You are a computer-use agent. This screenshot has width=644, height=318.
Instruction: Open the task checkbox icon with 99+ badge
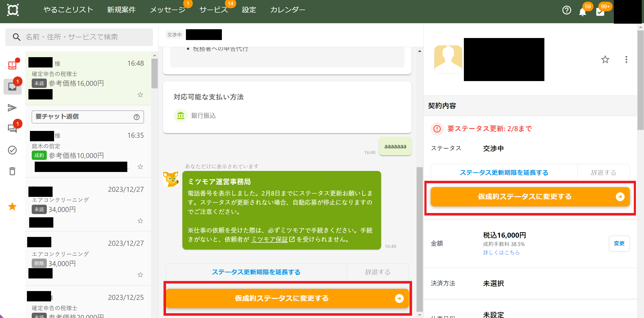[x=600, y=12]
